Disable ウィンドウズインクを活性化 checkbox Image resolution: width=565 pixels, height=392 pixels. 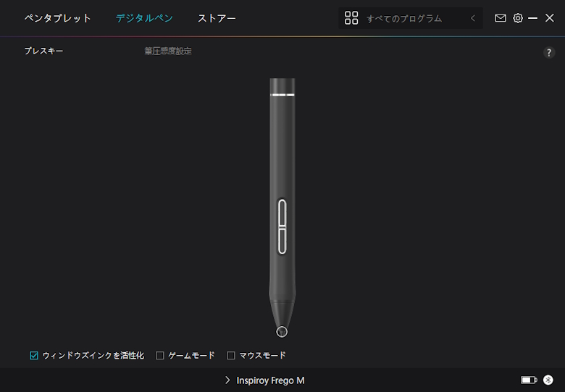point(34,356)
